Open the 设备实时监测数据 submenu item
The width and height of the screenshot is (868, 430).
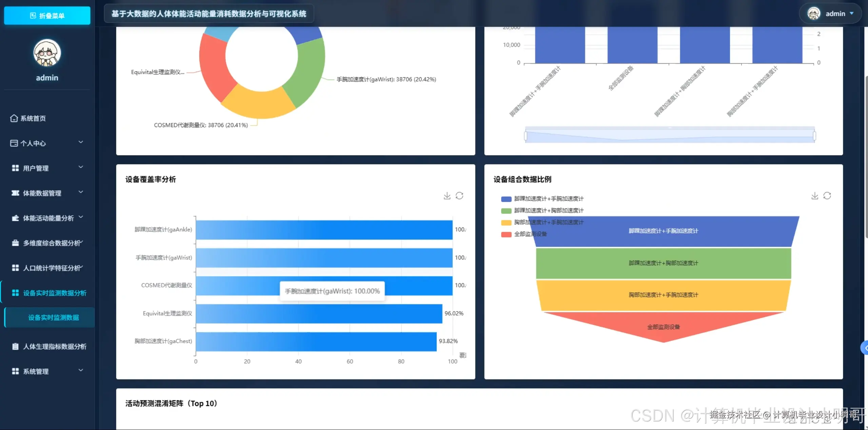[53, 318]
